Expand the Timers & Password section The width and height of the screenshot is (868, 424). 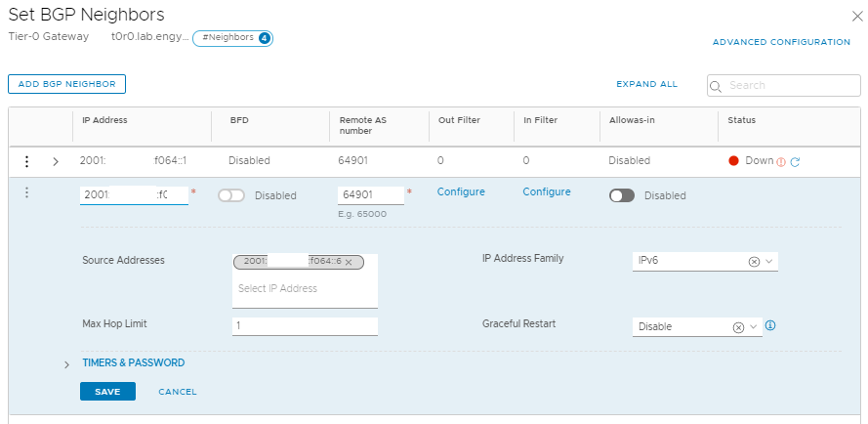[x=66, y=363]
